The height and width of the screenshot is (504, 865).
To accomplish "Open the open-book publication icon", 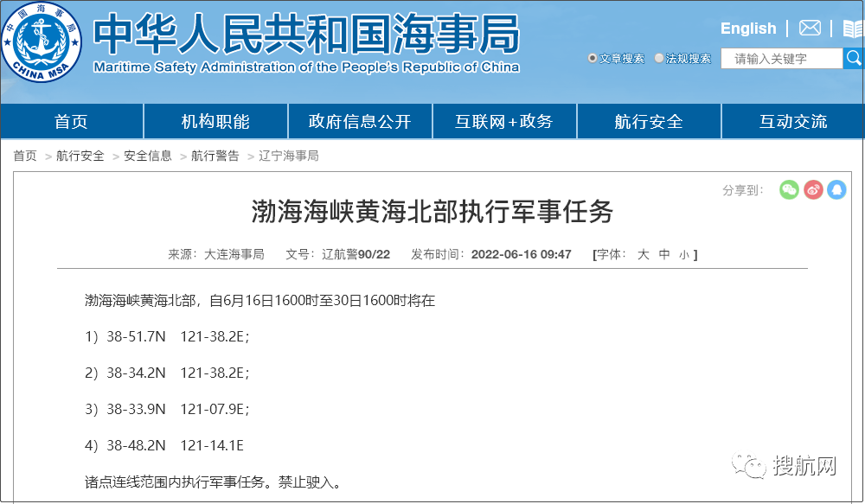I will pos(852,27).
